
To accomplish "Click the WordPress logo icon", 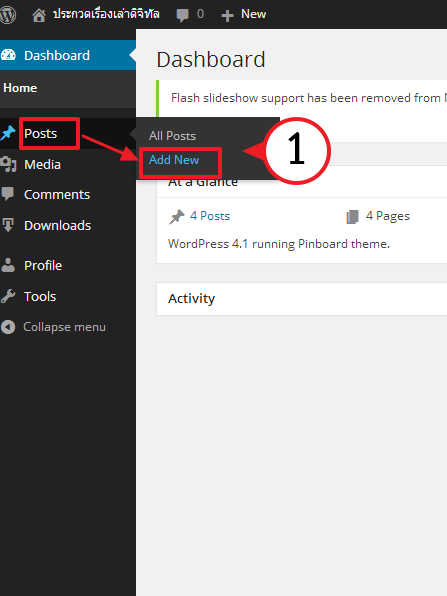I will 7,15.
